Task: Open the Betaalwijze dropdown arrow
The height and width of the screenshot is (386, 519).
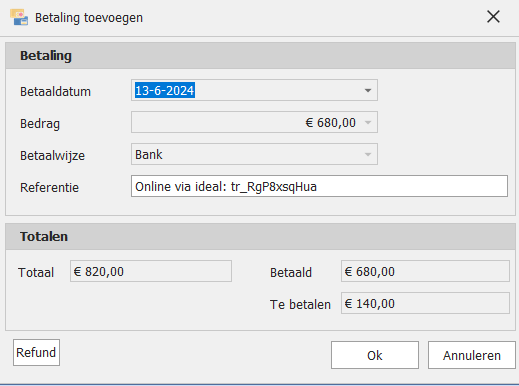Action: [368, 154]
